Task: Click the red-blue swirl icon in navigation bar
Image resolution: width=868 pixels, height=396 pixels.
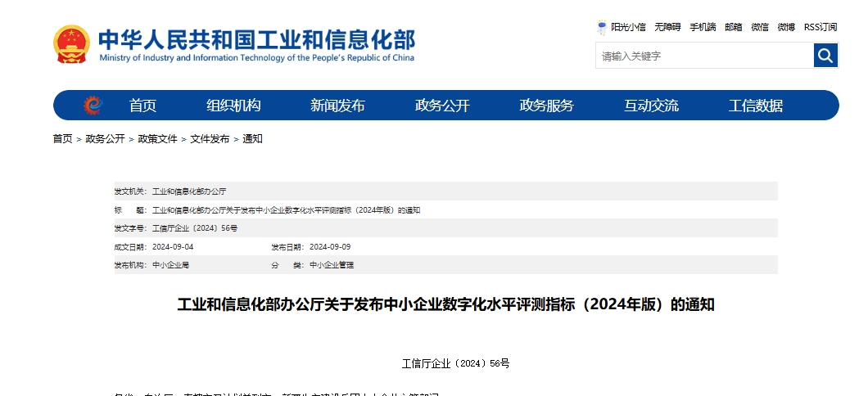Action: click(x=93, y=106)
